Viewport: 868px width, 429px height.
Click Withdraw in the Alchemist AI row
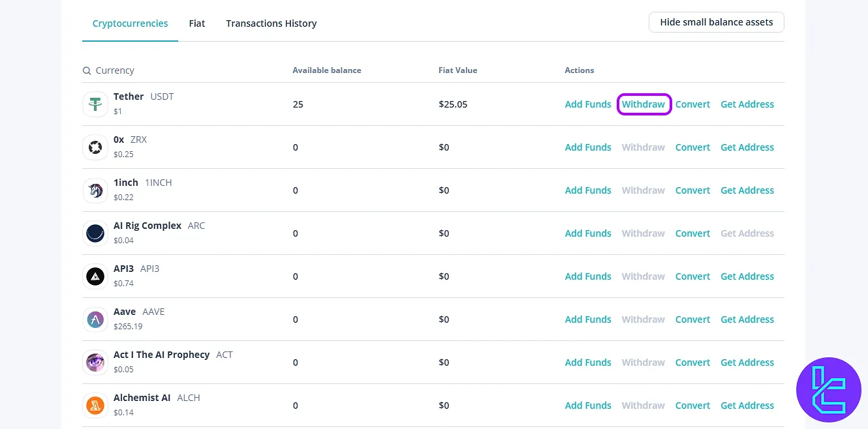(x=643, y=406)
